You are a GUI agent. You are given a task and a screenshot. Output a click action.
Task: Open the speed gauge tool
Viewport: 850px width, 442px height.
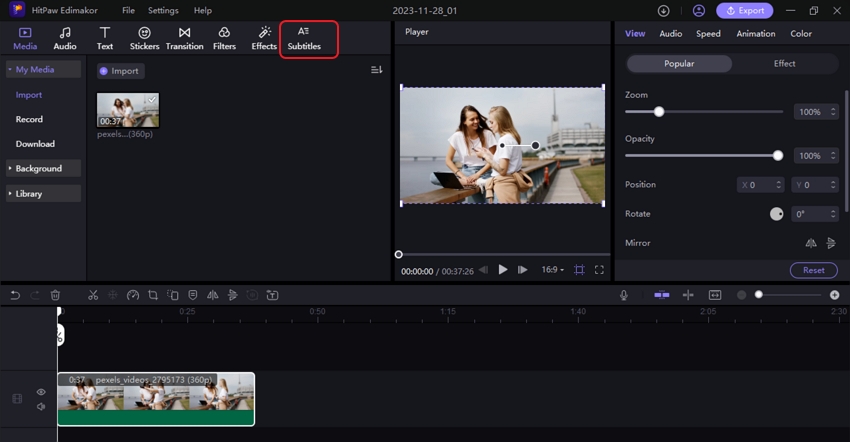(133, 295)
